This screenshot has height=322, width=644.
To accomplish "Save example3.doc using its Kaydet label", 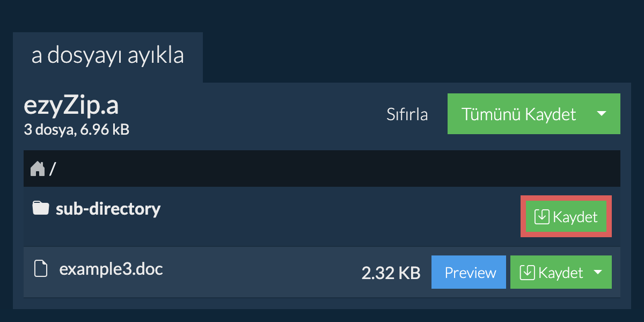I will [x=560, y=273].
